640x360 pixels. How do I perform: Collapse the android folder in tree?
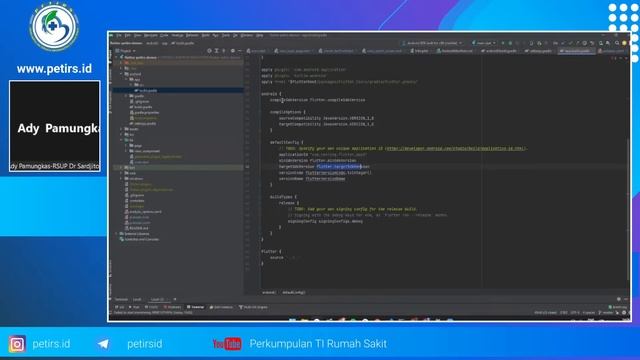coord(122,74)
